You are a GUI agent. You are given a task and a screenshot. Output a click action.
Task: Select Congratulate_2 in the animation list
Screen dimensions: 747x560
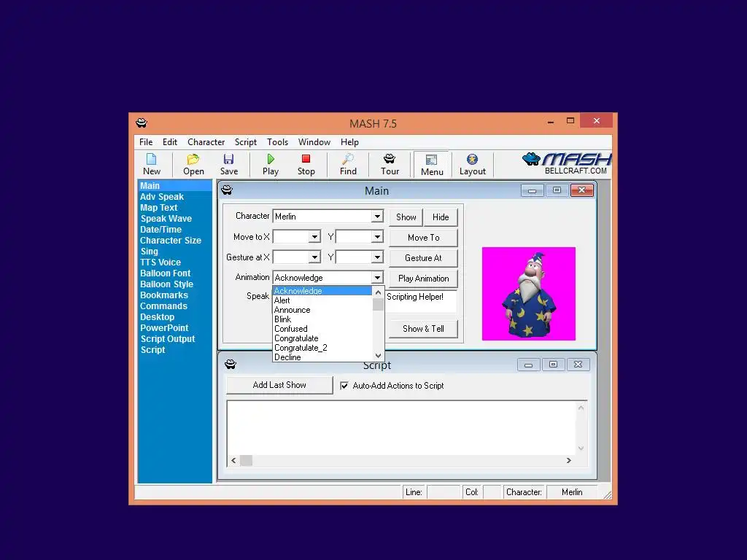(x=322, y=348)
